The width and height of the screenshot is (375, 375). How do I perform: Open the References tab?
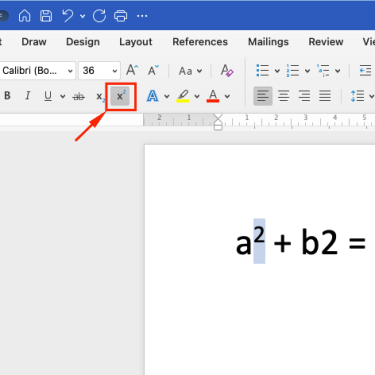click(x=200, y=42)
